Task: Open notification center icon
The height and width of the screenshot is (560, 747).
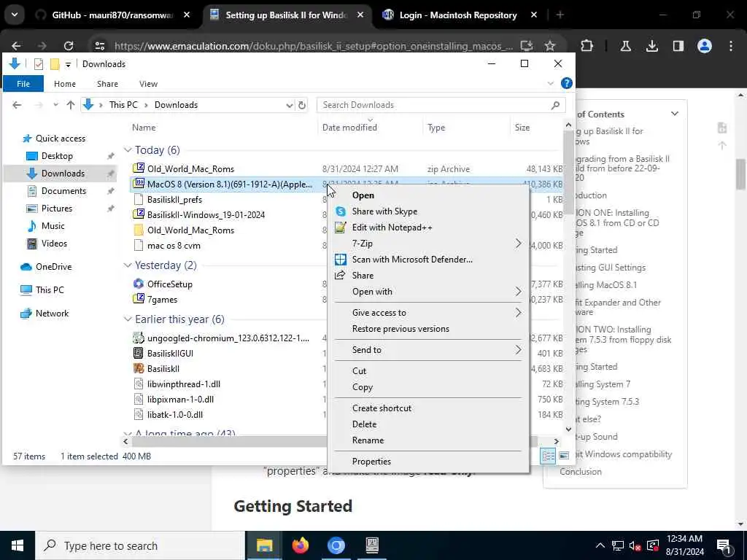Action: tap(724, 545)
